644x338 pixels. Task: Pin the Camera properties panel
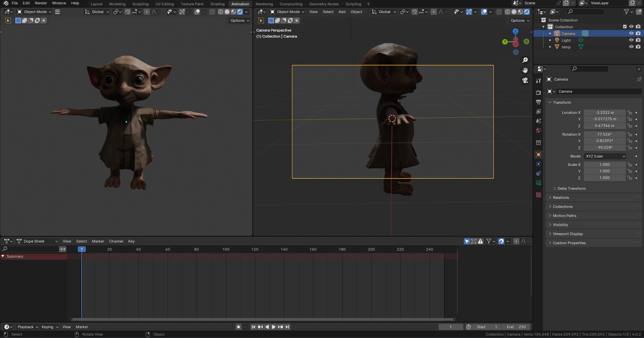coord(639,79)
